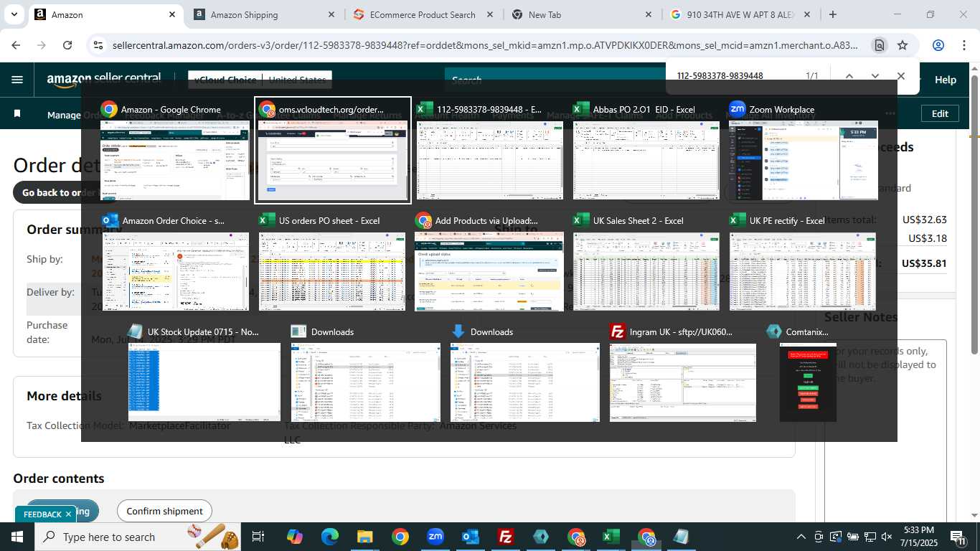Open Task View on taskbar
Screen dimensions: 980x551
point(259,537)
